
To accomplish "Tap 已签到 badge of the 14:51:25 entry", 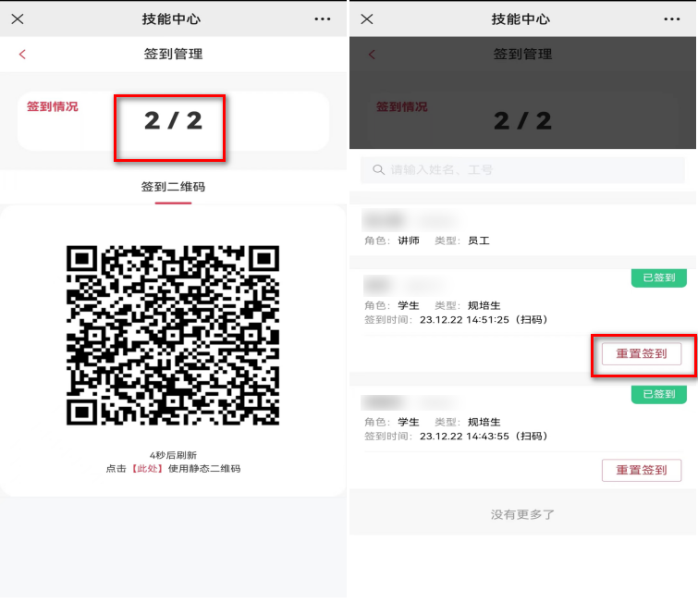I will (659, 277).
